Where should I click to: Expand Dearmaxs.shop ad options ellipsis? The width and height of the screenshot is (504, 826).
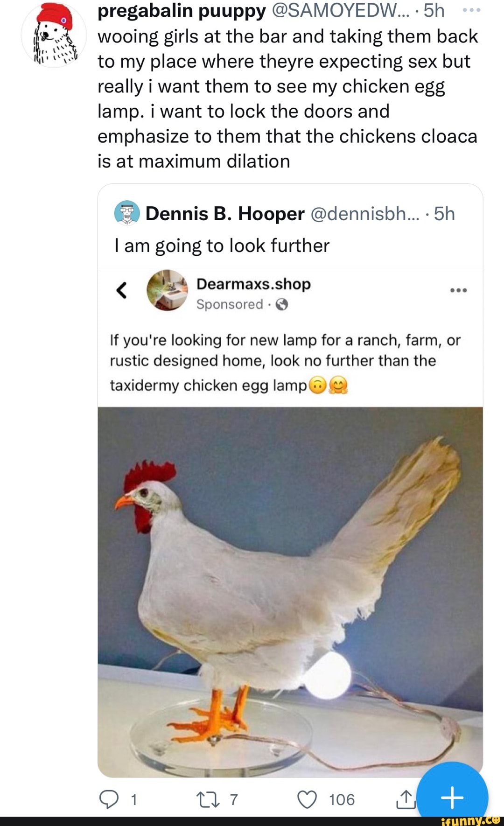pos(458,290)
